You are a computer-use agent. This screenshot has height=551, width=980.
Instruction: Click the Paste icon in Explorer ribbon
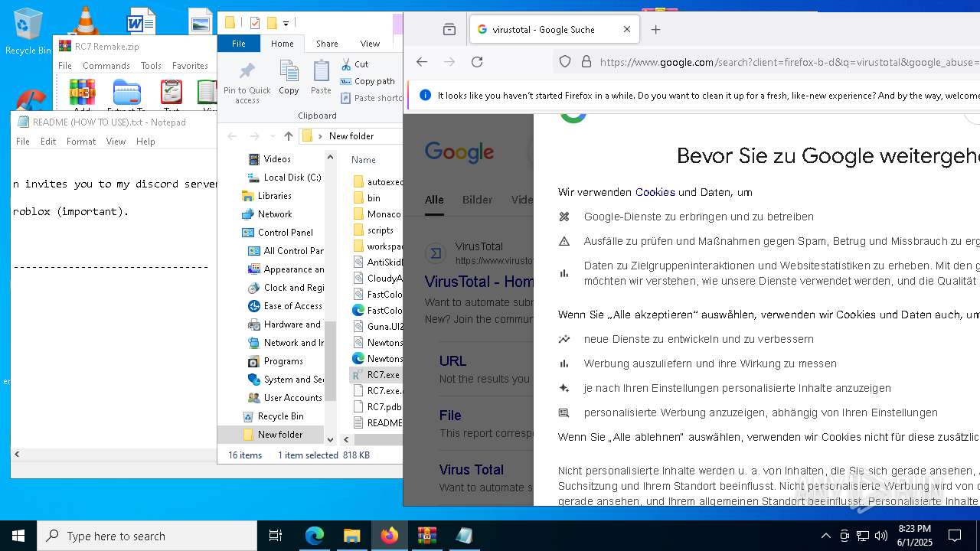pos(321,78)
